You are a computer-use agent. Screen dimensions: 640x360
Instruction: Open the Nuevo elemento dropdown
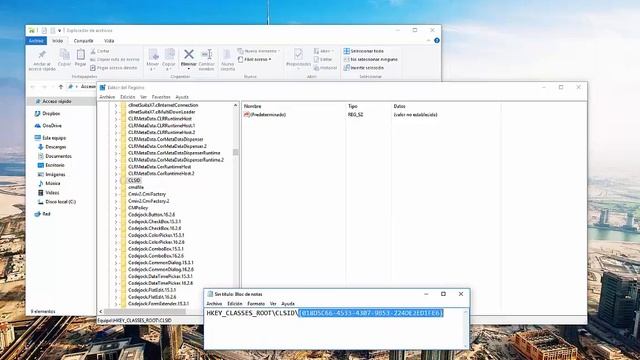(x=259, y=51)
